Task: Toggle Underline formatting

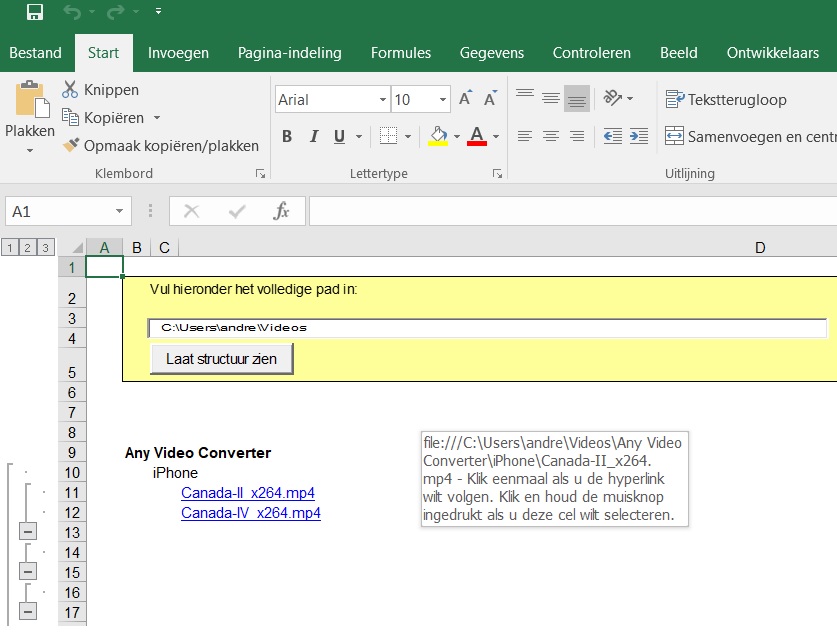Action: [340, 137]
